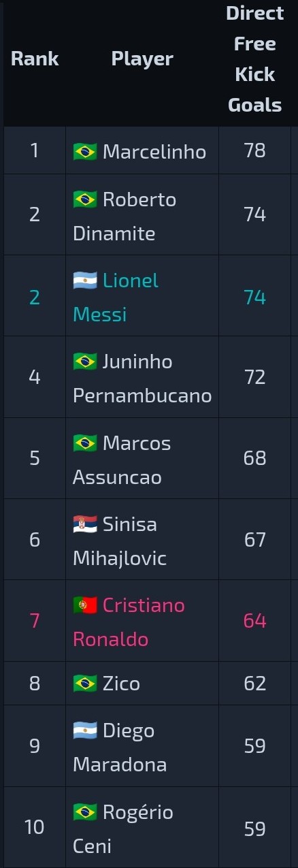
Task: Click the Brazil flag next to Zico
Action: [x=85, y=683]
